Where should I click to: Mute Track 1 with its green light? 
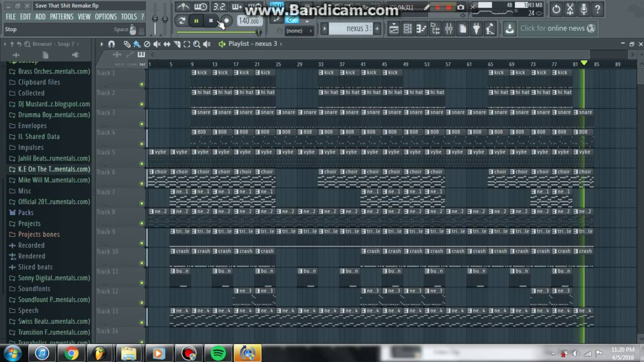tap(142, 84)
